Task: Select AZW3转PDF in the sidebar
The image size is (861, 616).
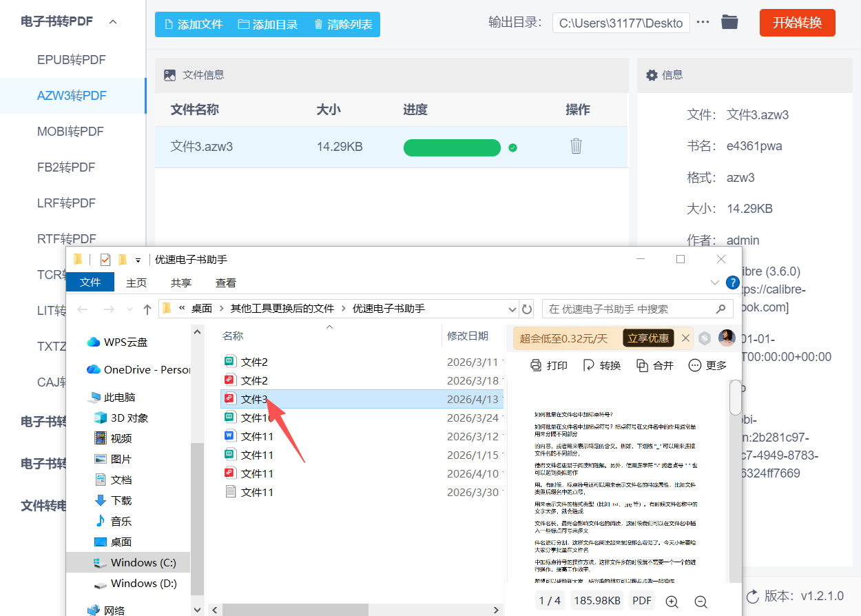Action: (x=72, y=96)
